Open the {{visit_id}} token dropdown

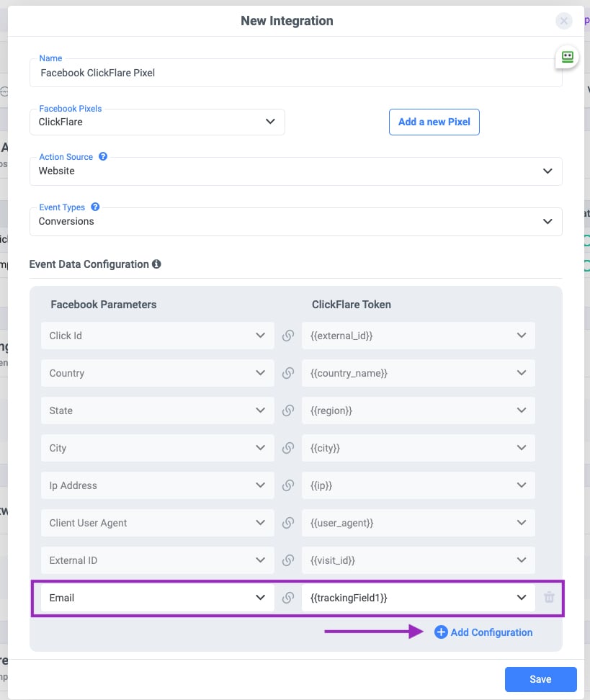(x=419, y=561)
